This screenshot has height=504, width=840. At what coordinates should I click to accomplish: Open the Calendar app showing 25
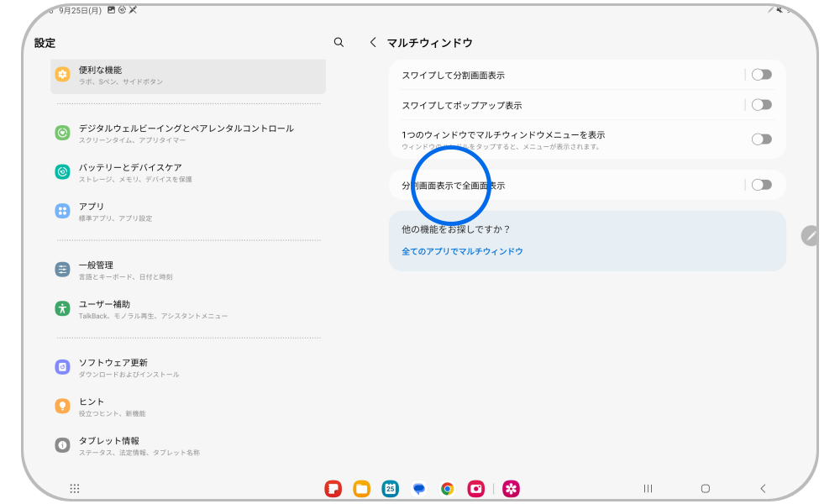[x=390, y=489]
